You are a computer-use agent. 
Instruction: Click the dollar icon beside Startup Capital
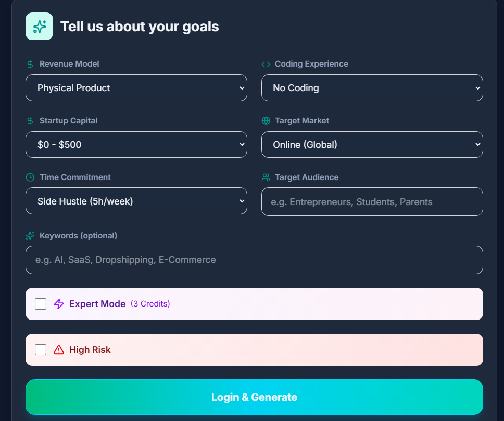tap(30, 120)
